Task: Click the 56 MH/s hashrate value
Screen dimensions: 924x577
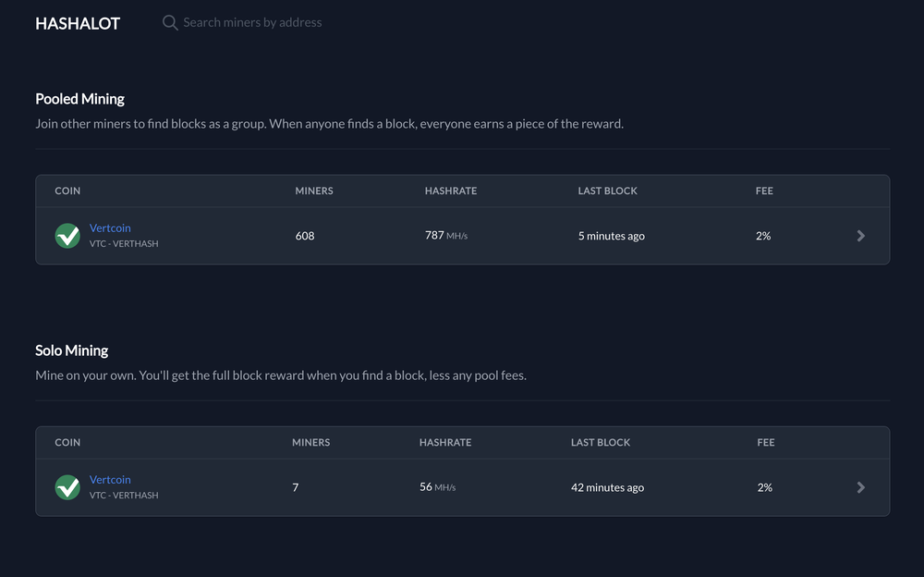Action: pyautogui.click(x=437, y=486)
